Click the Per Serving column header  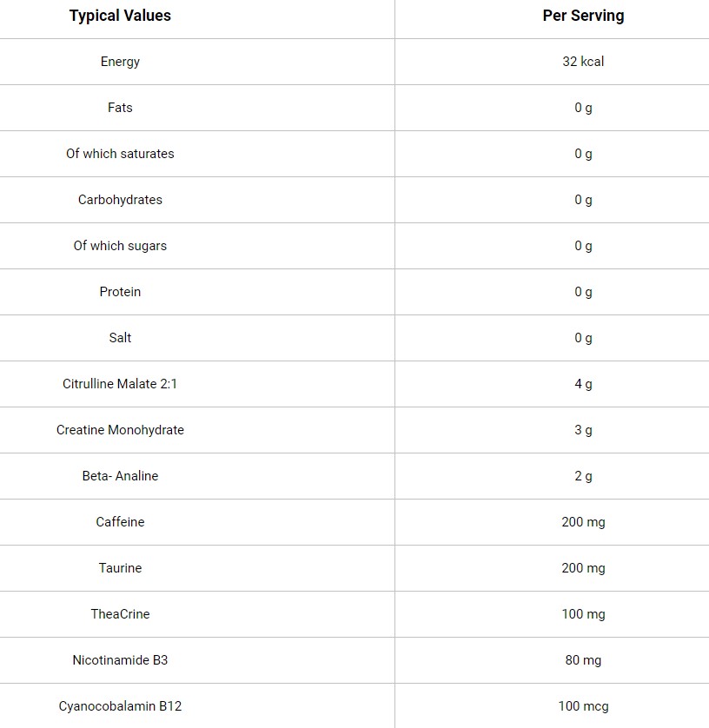[x=583, y=16]
